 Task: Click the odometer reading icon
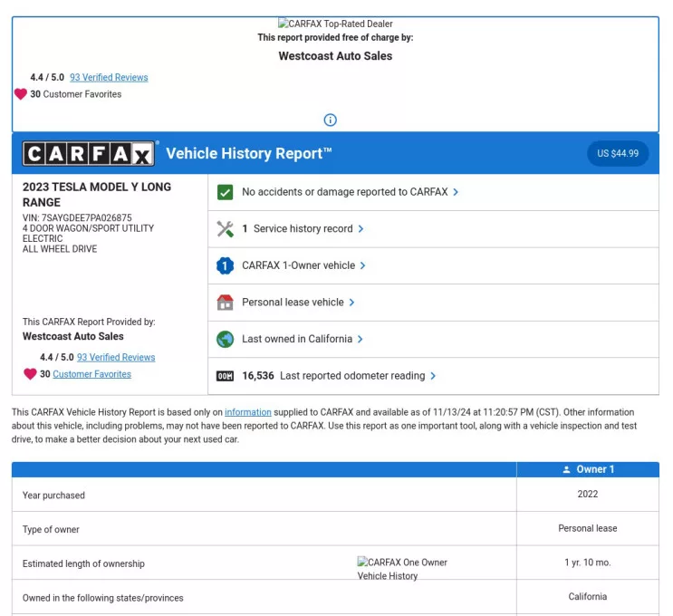point(226,376)
